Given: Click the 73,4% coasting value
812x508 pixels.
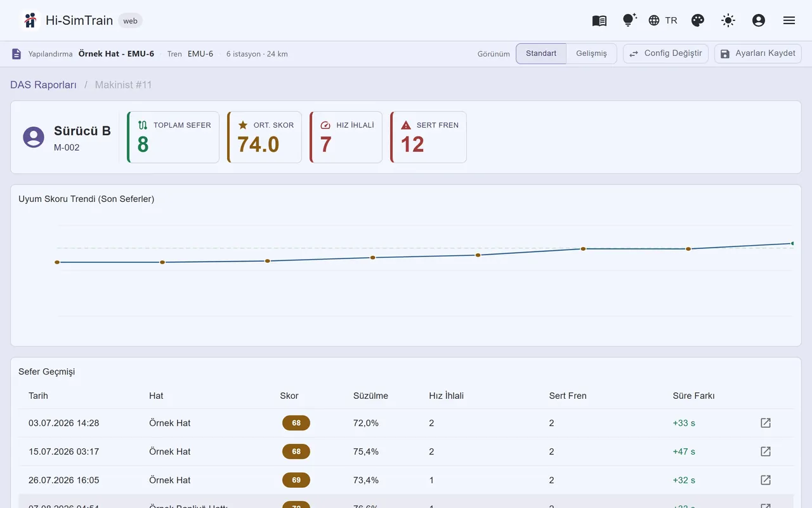Looking at the screenshot, I should 366,480.
